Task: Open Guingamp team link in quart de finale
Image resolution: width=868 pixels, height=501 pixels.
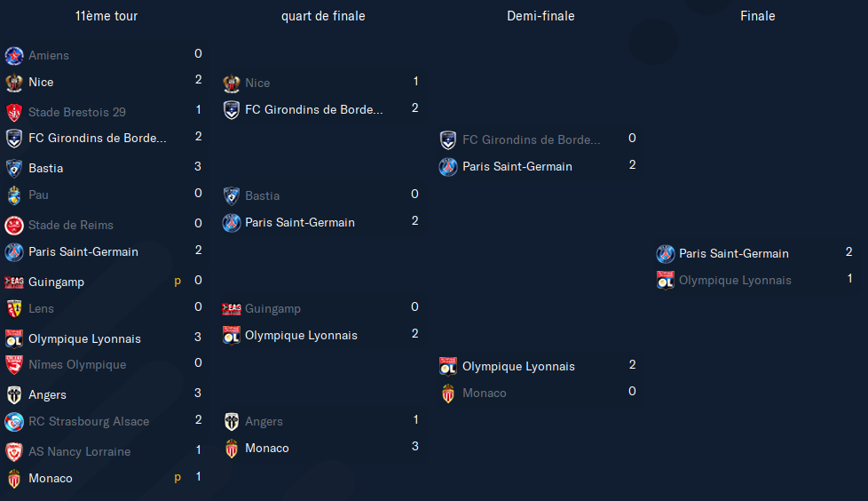Action: (x=272, y=309)
